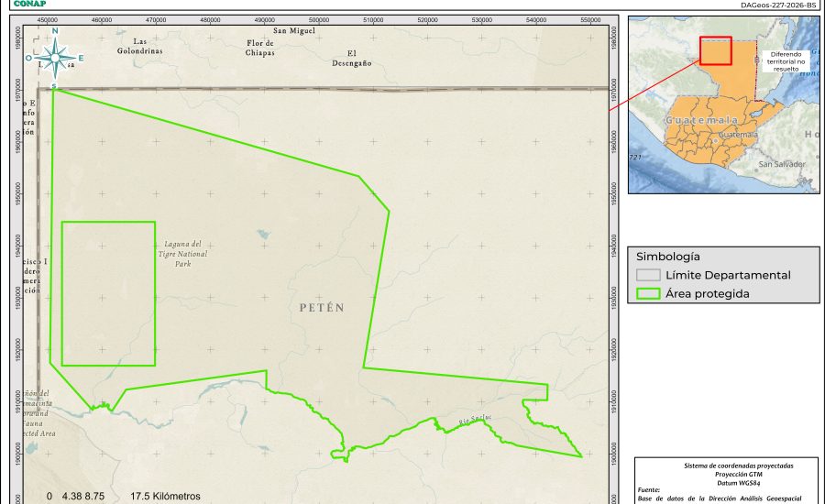Click the Laguna del Tigre National Park label
The width and height of the screenshot is (825, 504).
tap(182, 254)
